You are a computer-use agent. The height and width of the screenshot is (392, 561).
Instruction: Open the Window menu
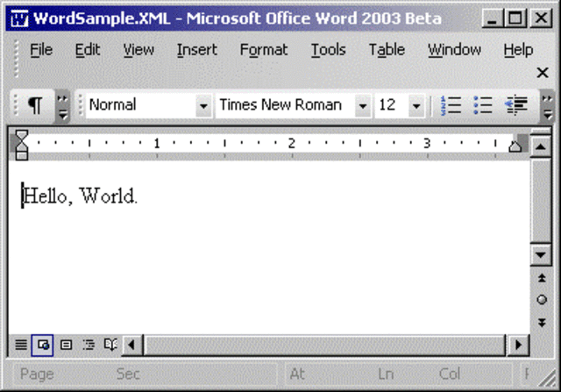pyautogui.click(x=454, y=50)
